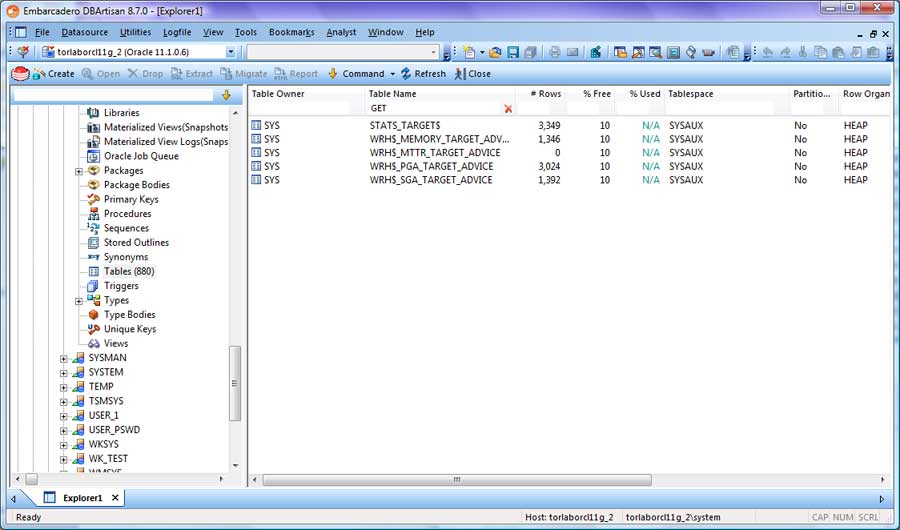Select the Unique Keys tree node

[x=130, y=329]
